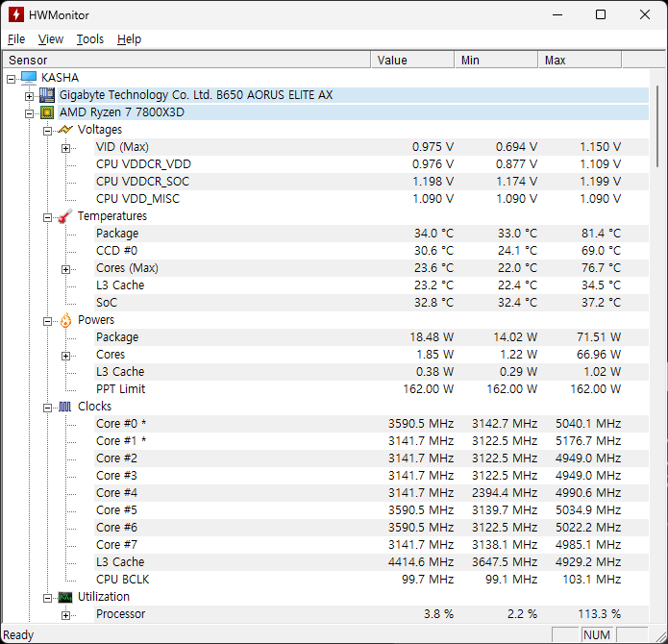This screenshot has width=668, height=644.
Task: Click the Temperatures thermometer icon
Action: (x=65, y=216)
